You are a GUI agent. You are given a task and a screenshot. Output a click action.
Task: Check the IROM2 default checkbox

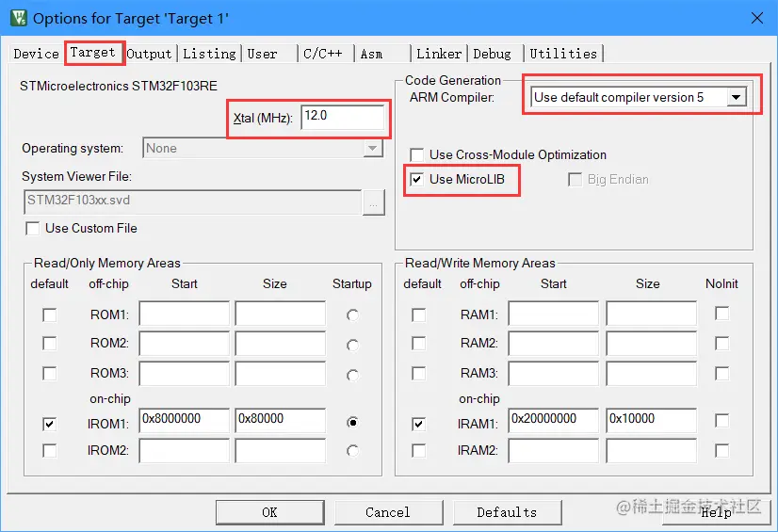[x=50, y=451]
